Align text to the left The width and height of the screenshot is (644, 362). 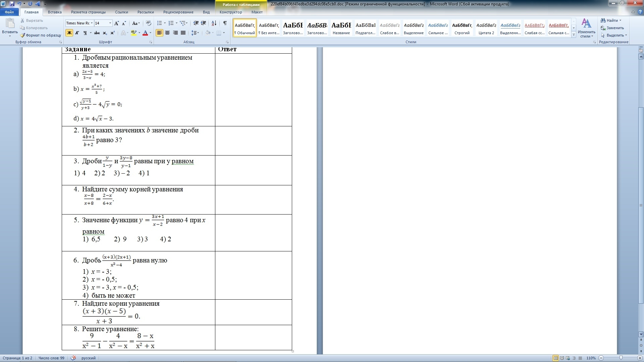pos(159,33)
